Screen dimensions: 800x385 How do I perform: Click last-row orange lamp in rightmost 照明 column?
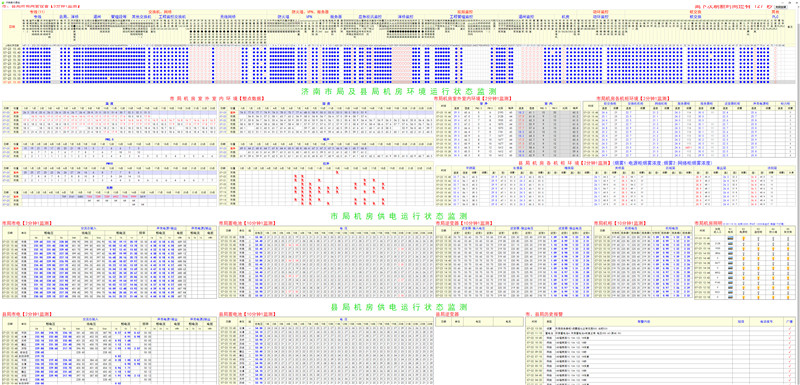tap(788, 297)
